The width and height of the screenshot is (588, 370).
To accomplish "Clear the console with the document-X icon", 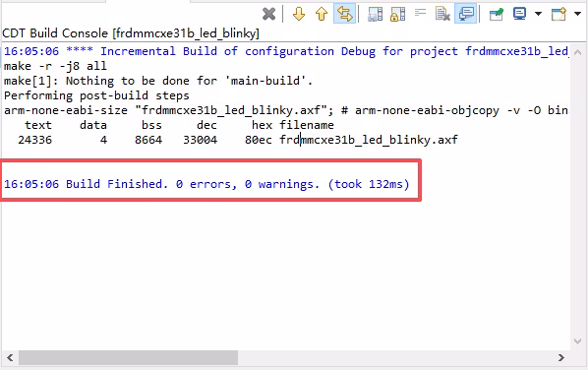I will coord(442,14).
